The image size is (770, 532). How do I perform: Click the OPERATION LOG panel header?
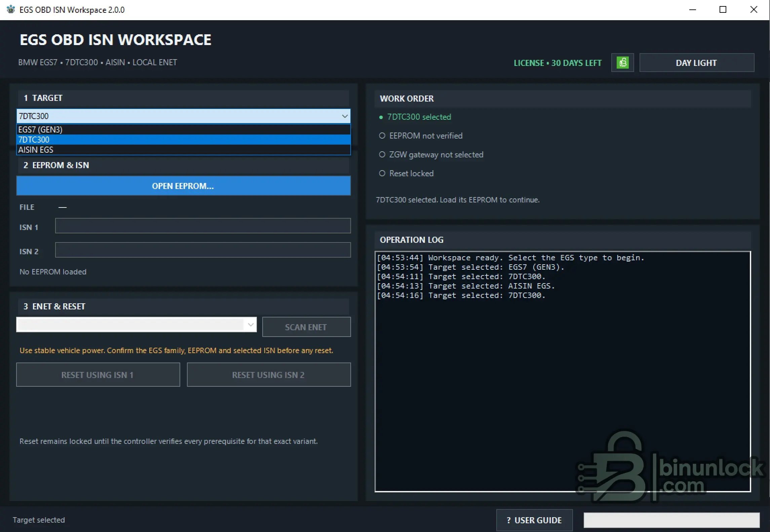[x=563, y=240]
